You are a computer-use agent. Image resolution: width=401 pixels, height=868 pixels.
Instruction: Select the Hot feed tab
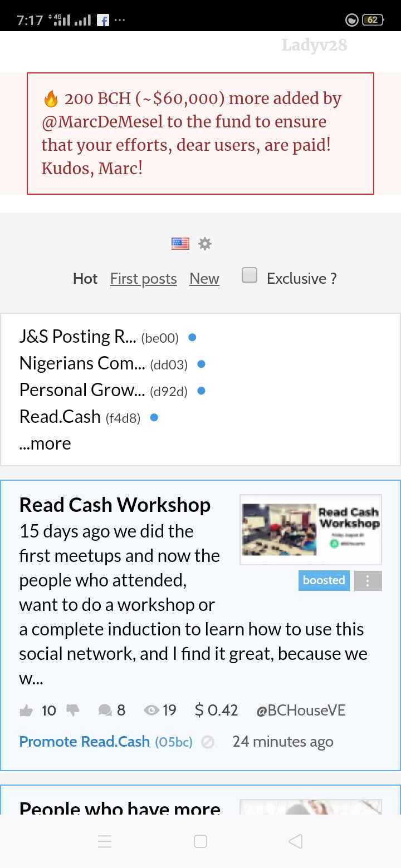pos(85,279)
